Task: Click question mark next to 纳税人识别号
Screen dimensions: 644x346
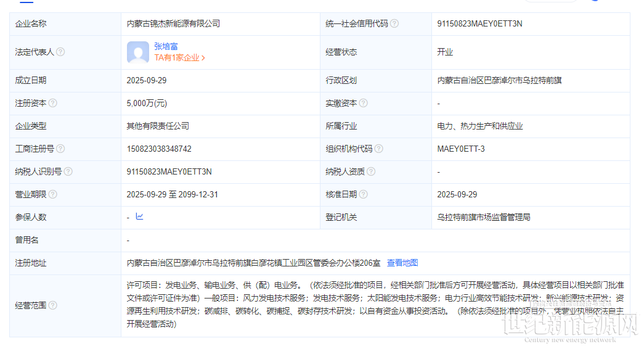Action: pyautogui.click(x=68, y=171)
